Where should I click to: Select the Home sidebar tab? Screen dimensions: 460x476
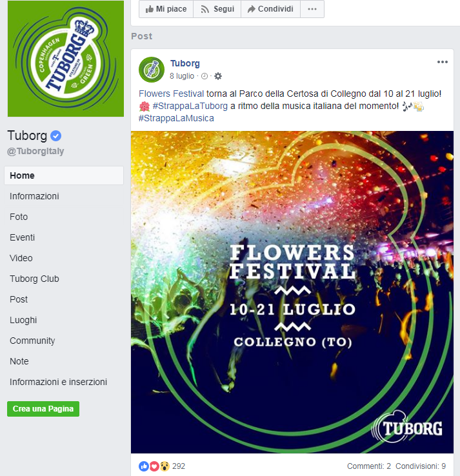point(64,175)
